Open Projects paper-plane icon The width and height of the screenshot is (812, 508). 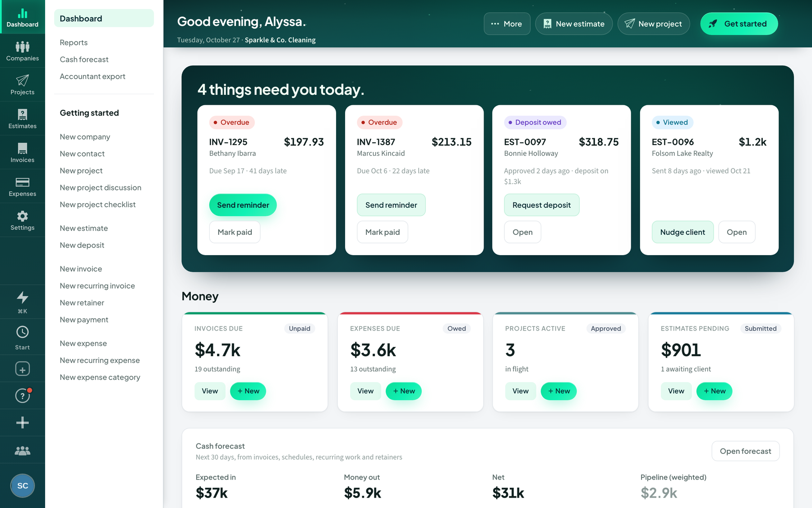(23, 84)
